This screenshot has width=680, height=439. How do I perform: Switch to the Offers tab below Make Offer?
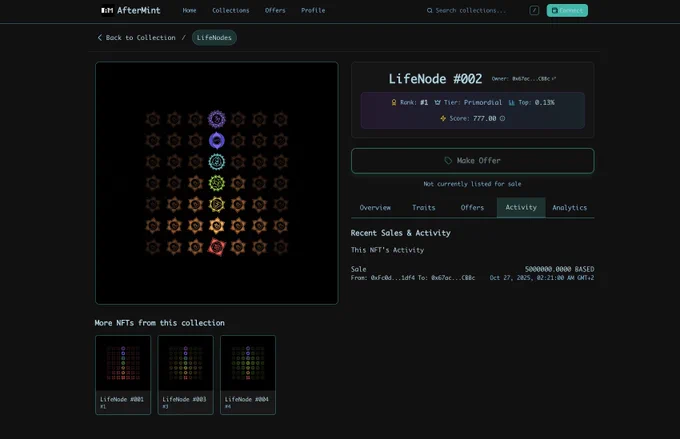pyautogui.click(x=472, y=208)
